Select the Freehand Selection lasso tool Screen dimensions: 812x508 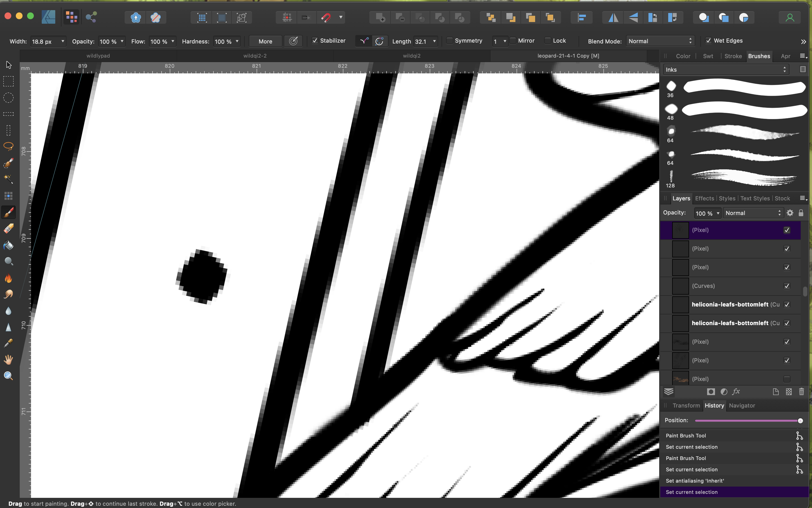click(8, 146)
